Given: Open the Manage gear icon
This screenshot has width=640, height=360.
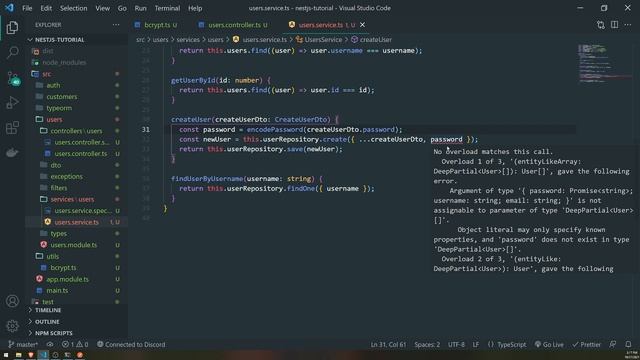Looking at the screenshot, I should coord(12,326).
